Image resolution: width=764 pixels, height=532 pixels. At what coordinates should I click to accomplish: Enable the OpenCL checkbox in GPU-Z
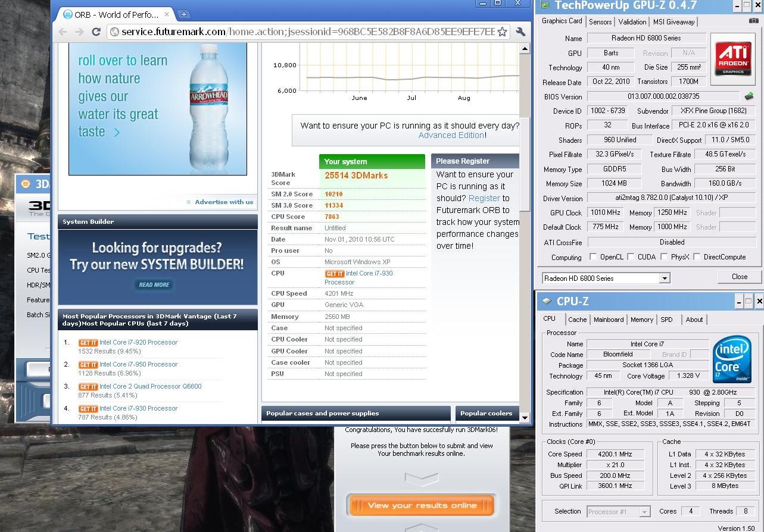[593, 257]
